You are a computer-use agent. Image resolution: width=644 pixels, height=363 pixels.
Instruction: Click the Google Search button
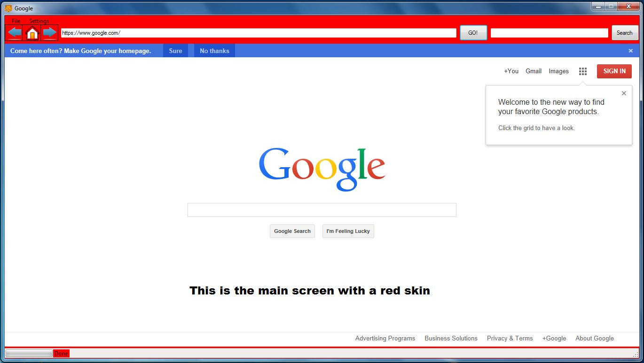point(292,231)
